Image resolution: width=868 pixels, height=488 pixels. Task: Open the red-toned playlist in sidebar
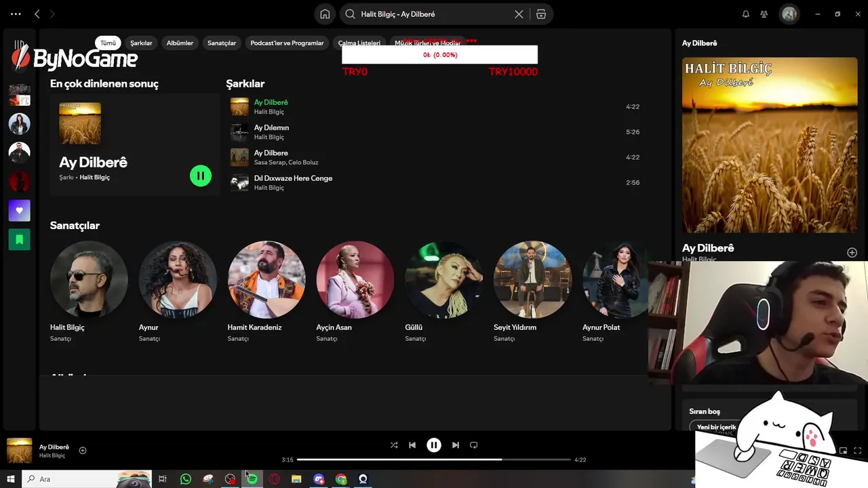pos(19,182)
